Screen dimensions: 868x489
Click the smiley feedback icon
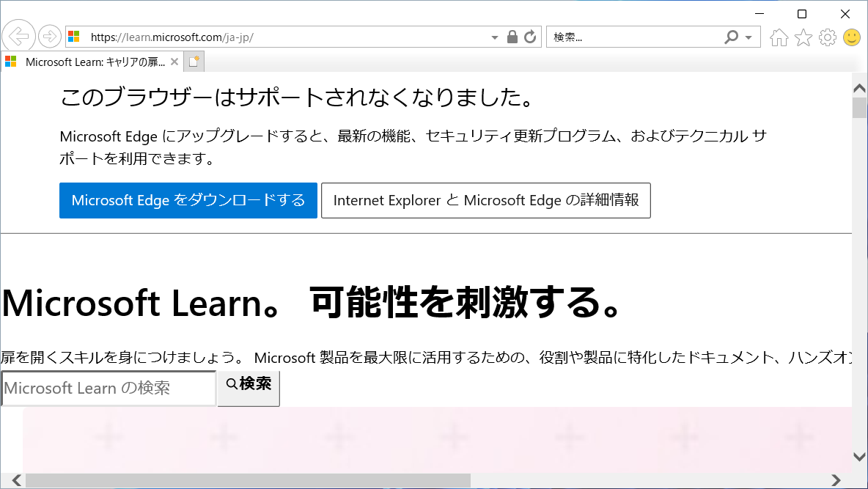(x=852, y=37)
